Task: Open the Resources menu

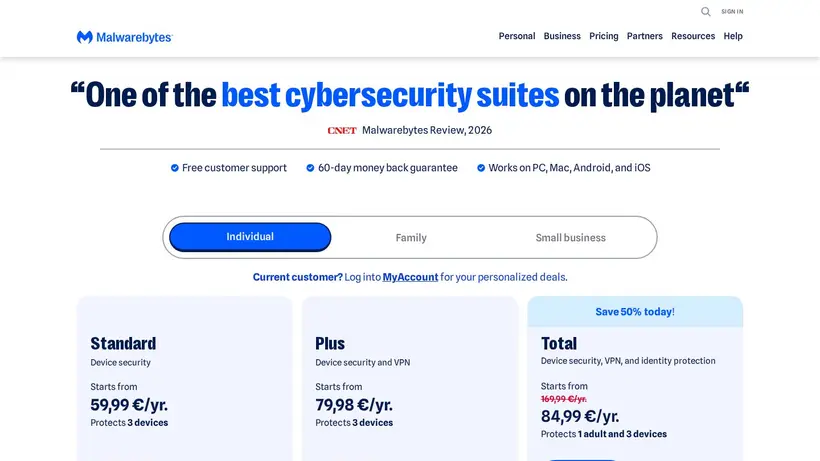Action: click(693, 36)
